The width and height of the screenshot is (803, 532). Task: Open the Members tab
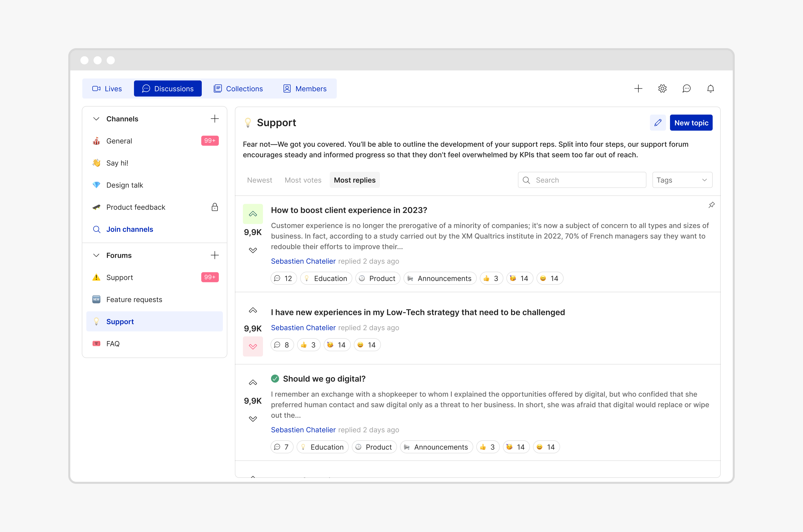tap(305, 89)
